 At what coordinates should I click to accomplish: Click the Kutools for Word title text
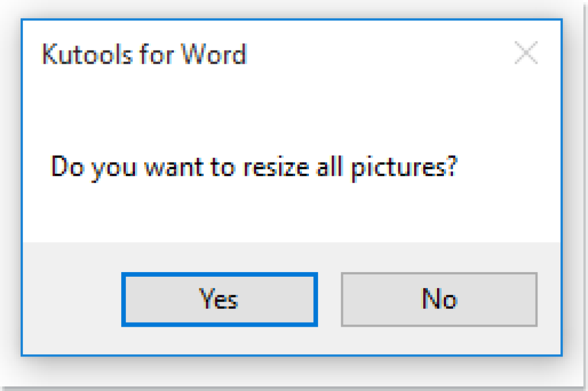point(144,55)
